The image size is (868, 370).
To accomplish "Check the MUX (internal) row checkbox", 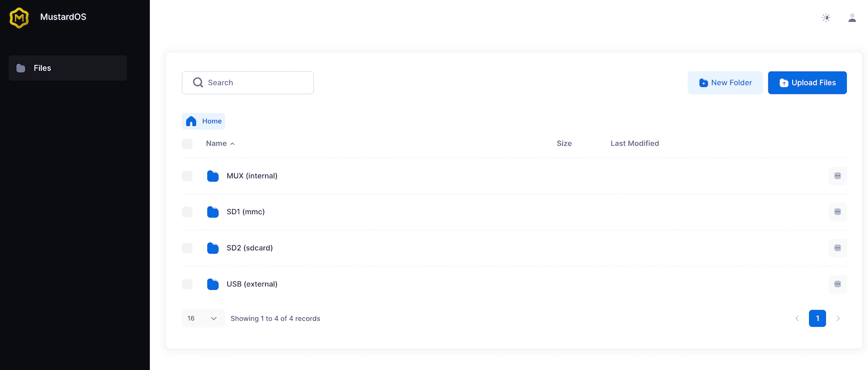I will [187, 176].
